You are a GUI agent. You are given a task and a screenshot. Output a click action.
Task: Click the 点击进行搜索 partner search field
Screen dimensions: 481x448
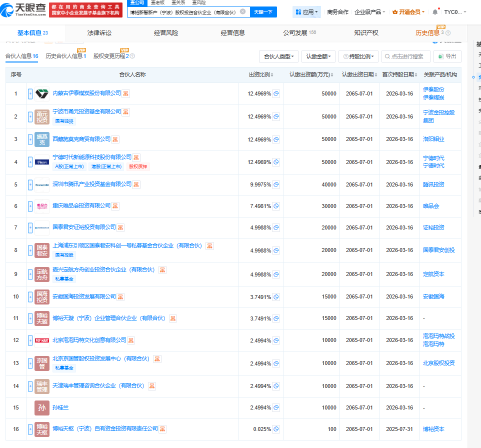pyautogui.click(x=406, y=56)
